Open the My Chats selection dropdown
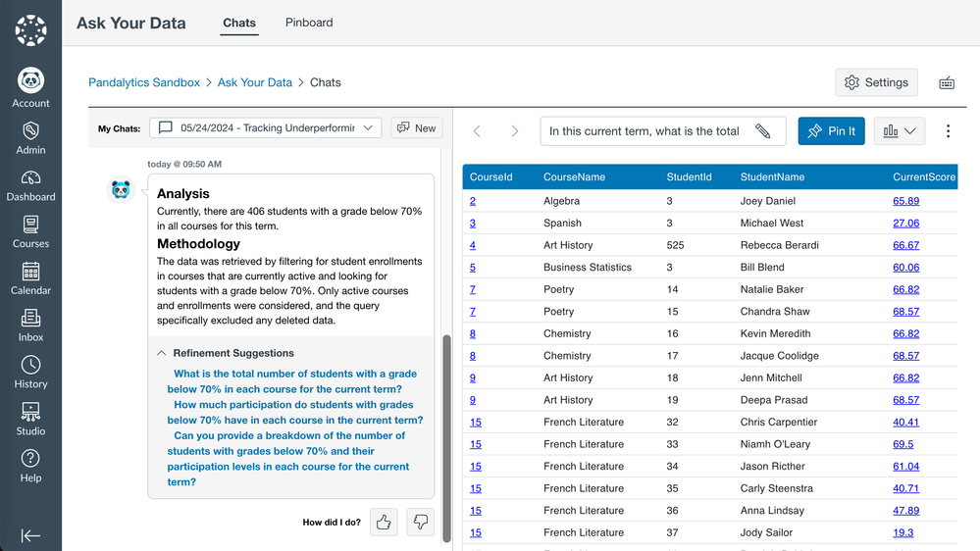The height and width of the screenshot is (551, 980). 266,127
